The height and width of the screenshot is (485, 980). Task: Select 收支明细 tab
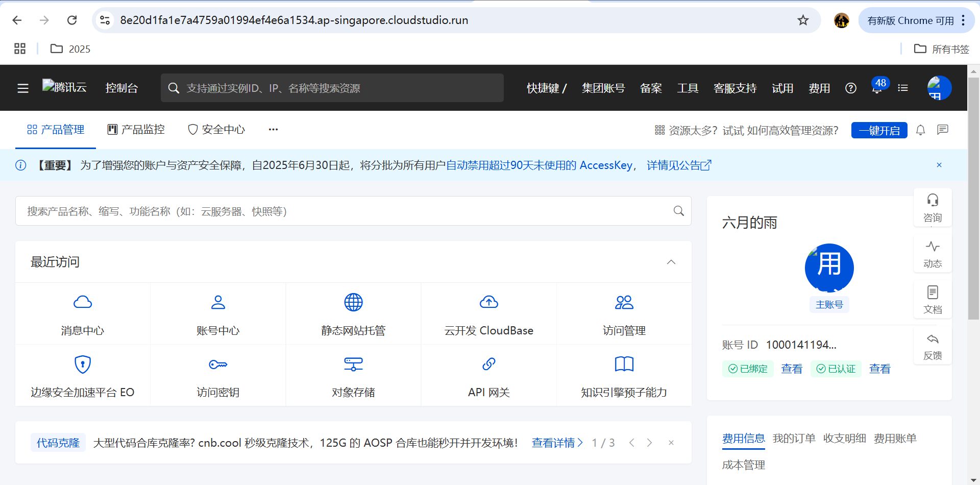[x=844, y=438]
